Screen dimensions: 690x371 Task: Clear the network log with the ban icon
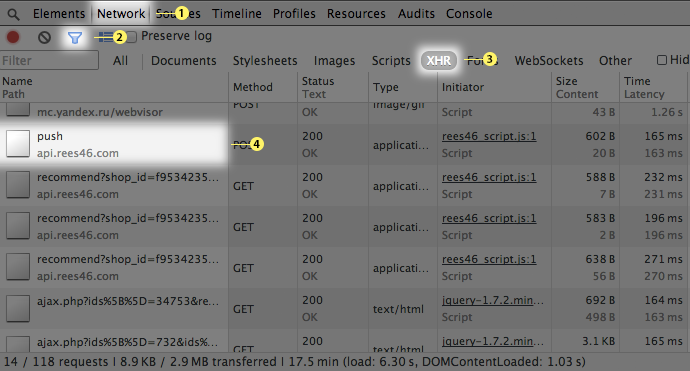(44, 37)
